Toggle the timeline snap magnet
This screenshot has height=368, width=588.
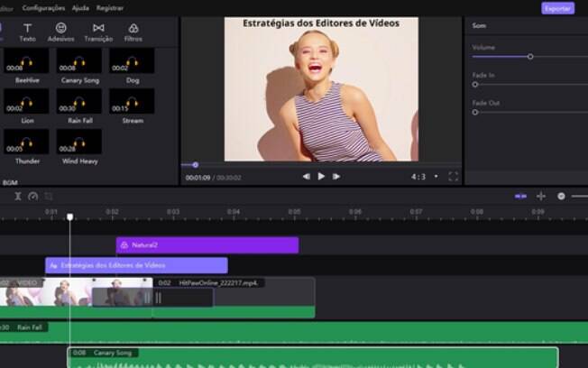[x=520, y=197]
